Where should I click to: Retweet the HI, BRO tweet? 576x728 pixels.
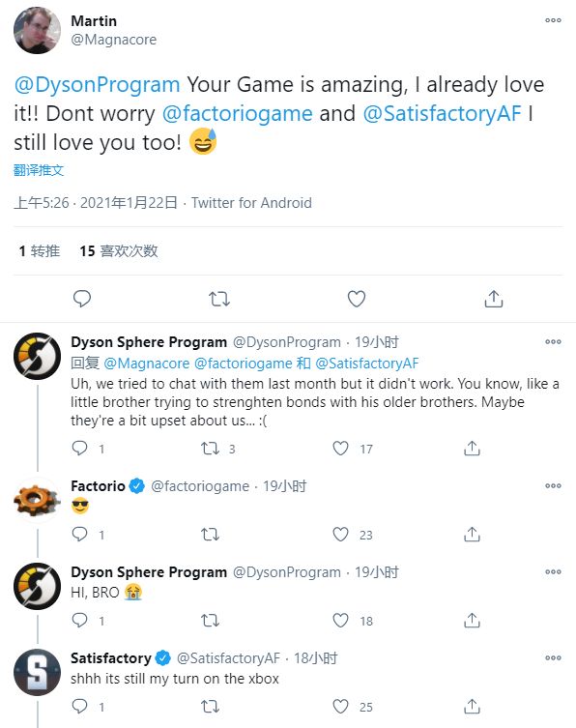click(x=210, y=621)
